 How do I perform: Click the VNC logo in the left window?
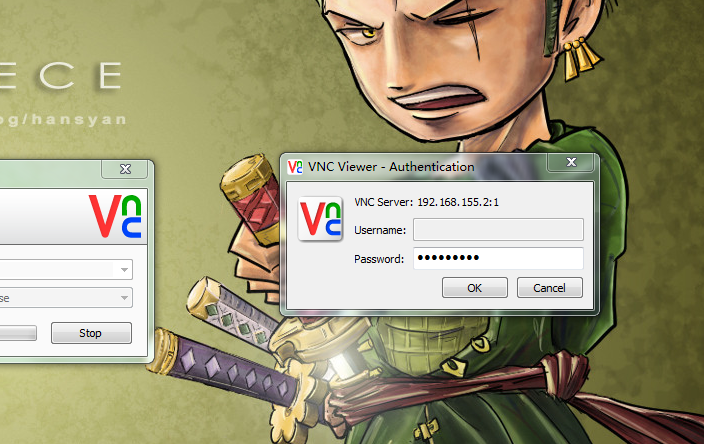pos(115,216)
